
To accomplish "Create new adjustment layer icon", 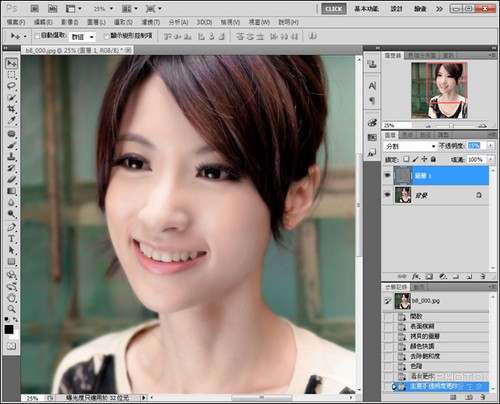I will pyautogui.click(x=443, y=276).
